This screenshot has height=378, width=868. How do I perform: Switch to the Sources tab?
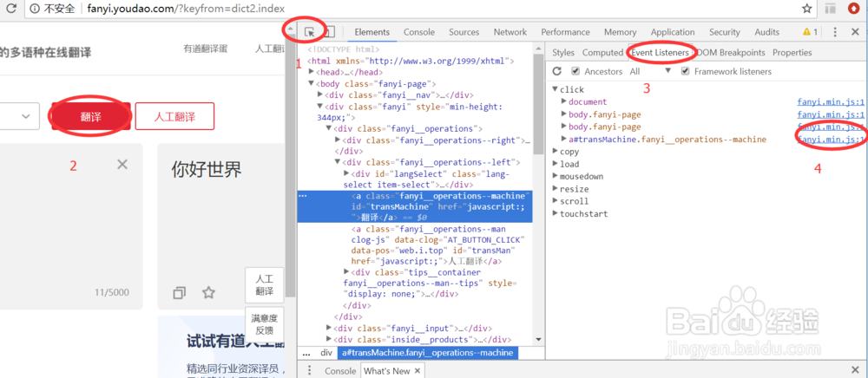tap(464, 32)
